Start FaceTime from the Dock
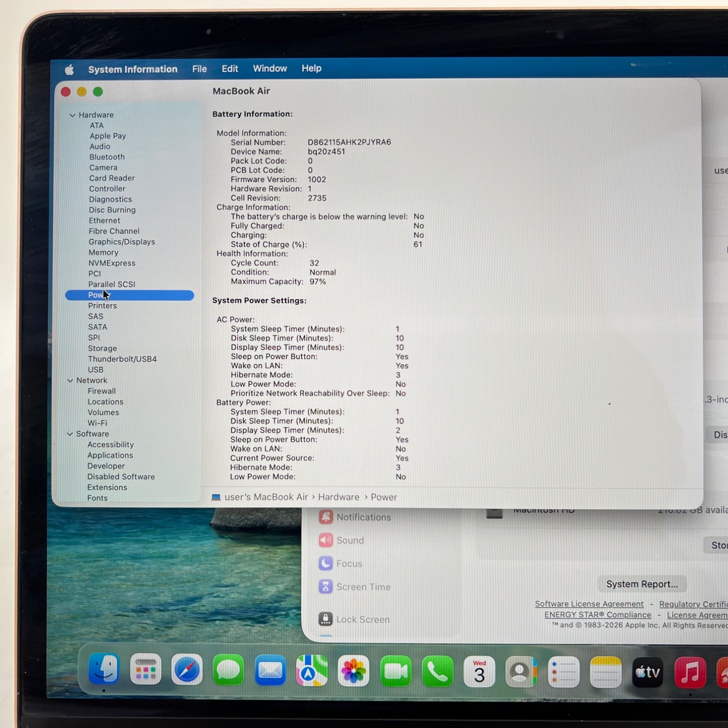The image size is (728, 728). [396, 671]
